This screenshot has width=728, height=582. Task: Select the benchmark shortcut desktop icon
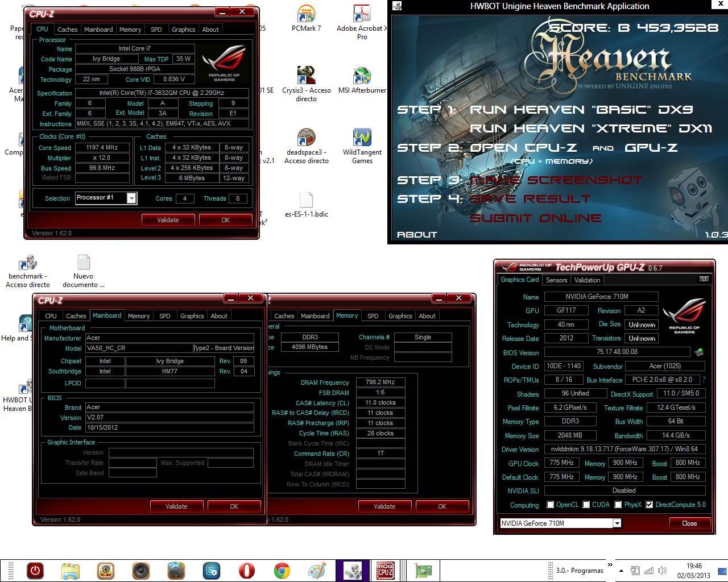(28, 271)
